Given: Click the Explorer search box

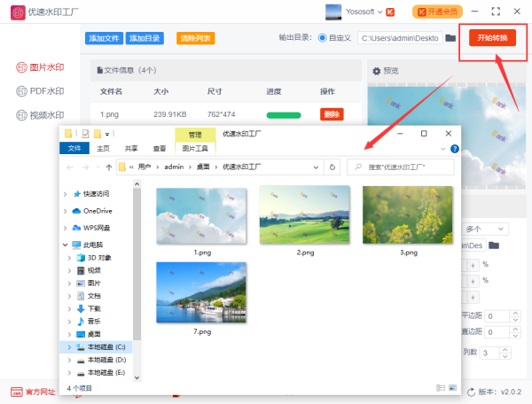Looking at the screenshot, I should (x=403, y=167).
